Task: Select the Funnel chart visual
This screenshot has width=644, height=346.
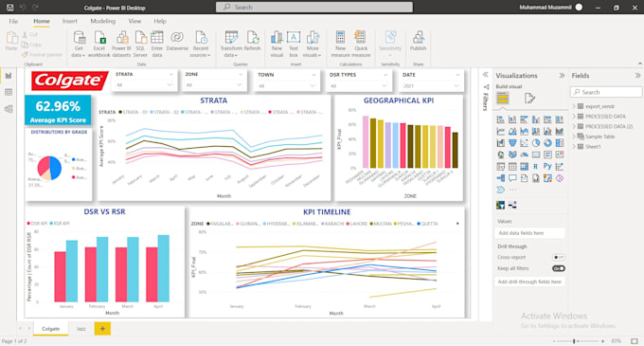Action: [x=512, y=143]
